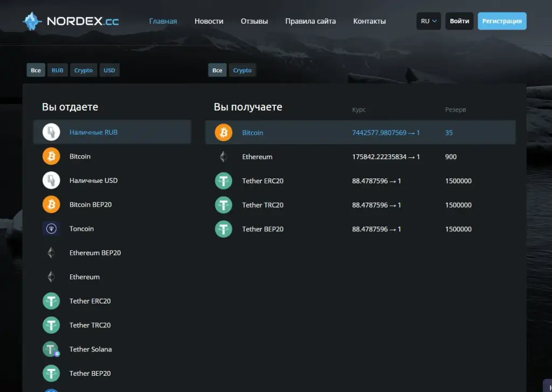Screen dimensions: 552x392
Task: Click the Ethereum rate 175842.22235834 → 1
Action: 386,157
